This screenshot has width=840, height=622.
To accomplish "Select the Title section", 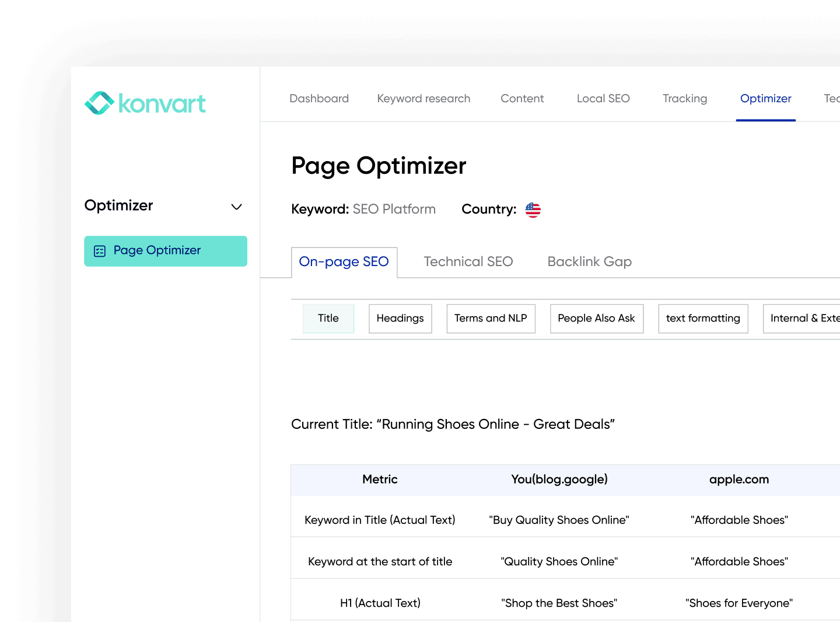I will (x=328, y=318).
